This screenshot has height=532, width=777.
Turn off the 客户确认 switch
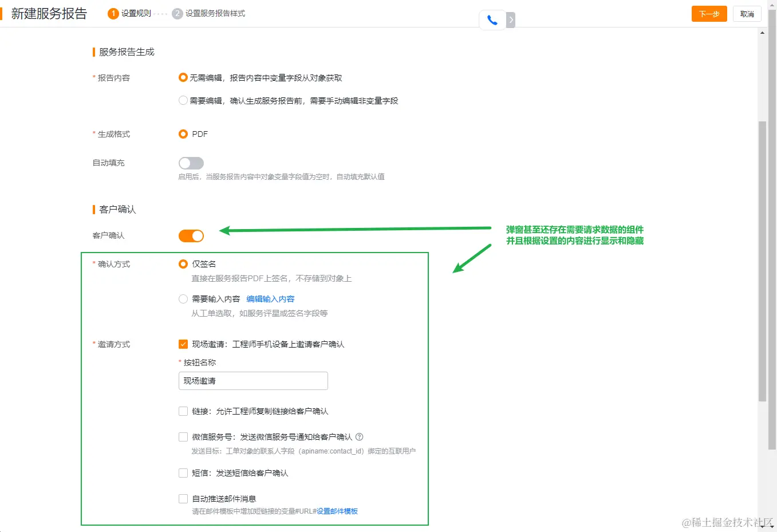(191, 236)
